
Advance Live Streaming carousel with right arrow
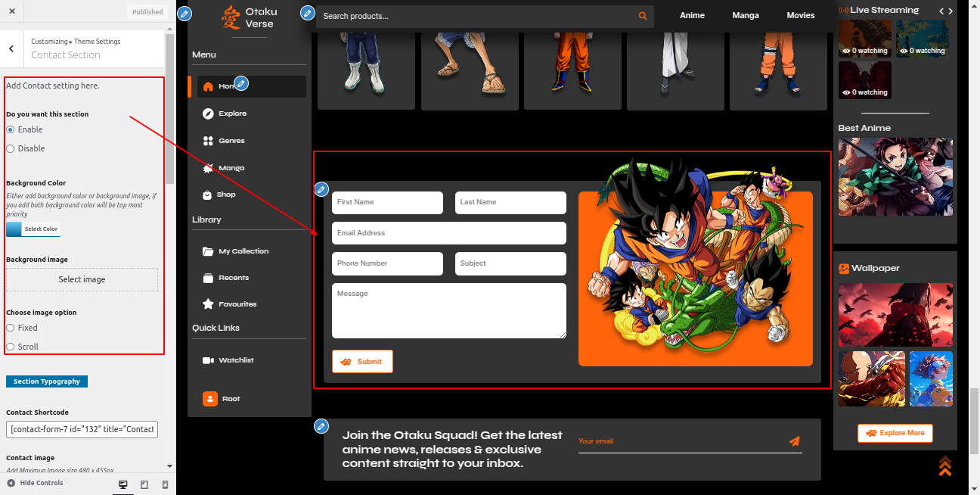click(951, 11)
